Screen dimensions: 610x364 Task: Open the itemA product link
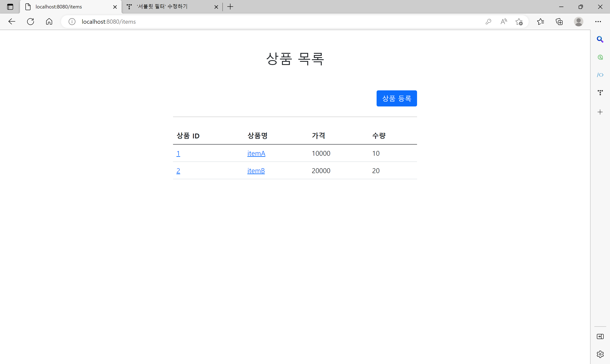[x=256, y=153]
